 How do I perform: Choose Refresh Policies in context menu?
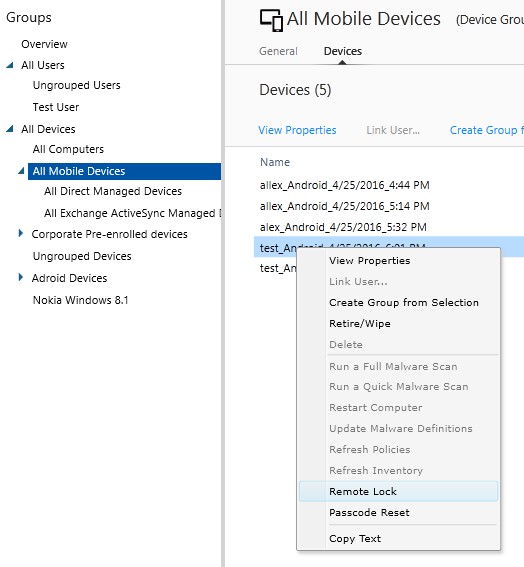click(x=398, y=450)
